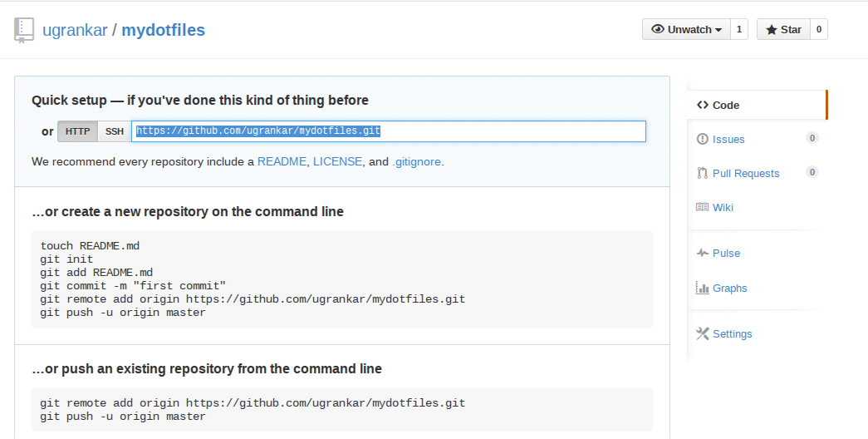
Task: Click the Code brackets icon in sidebar
Action: [703, 106]
